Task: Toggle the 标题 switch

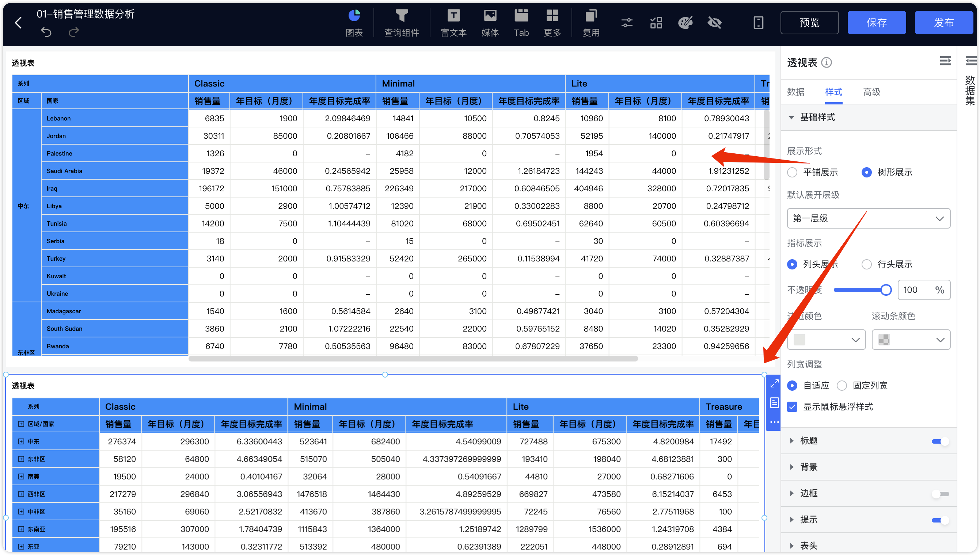Action: [940, 441]
